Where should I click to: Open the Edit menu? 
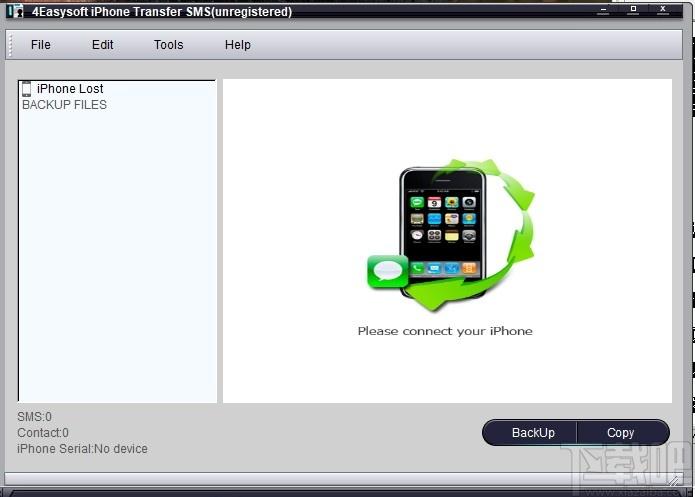point(102,45)
